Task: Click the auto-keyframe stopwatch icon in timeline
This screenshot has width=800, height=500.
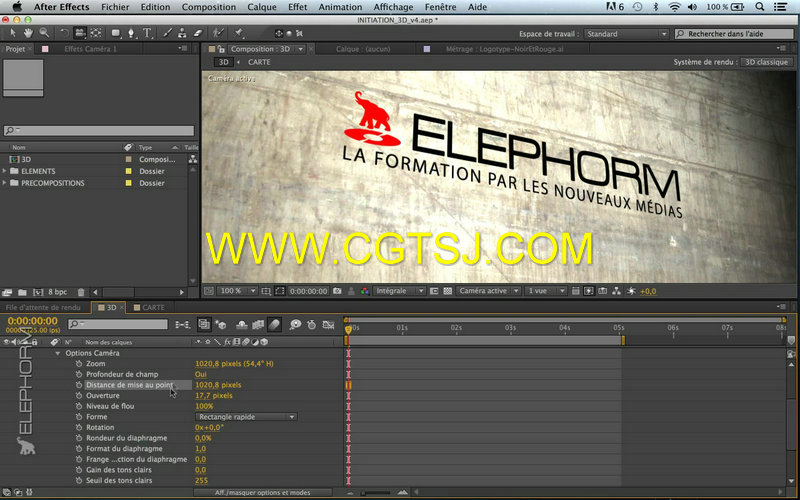Action: (311, 324)
